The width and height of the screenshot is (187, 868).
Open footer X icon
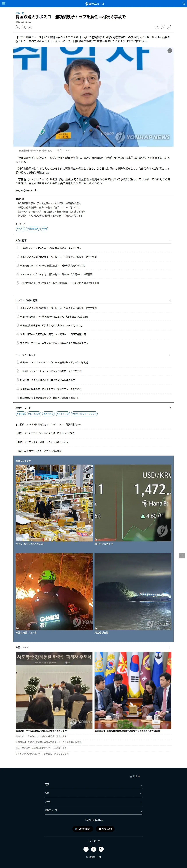(x=93, y=849)
